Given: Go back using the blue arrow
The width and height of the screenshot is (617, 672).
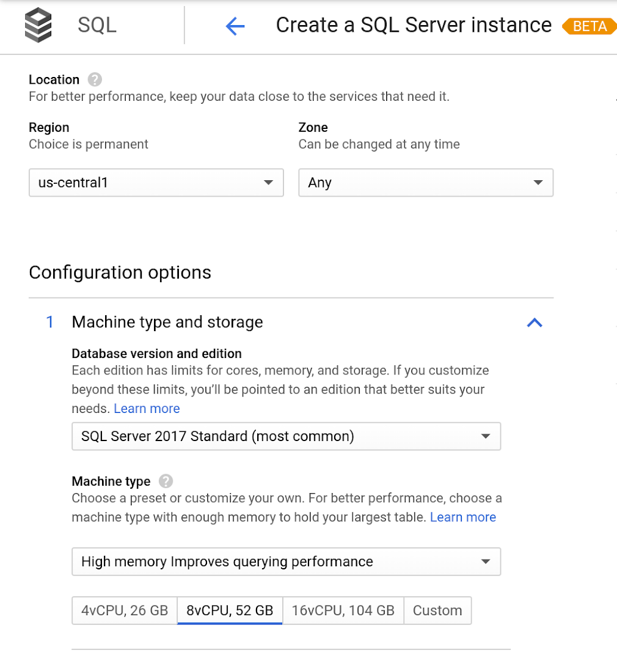Looking at the screenshot, I should point(235,26).
